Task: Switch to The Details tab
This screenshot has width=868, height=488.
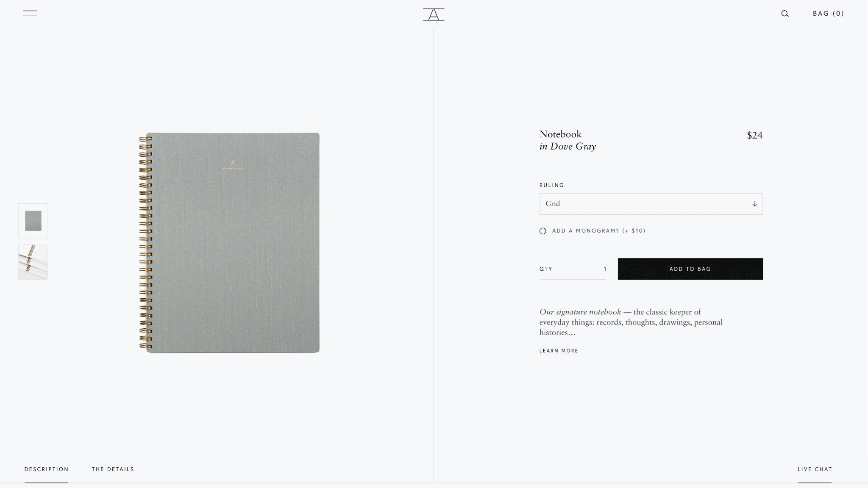Action: click(x=113, y=469)
